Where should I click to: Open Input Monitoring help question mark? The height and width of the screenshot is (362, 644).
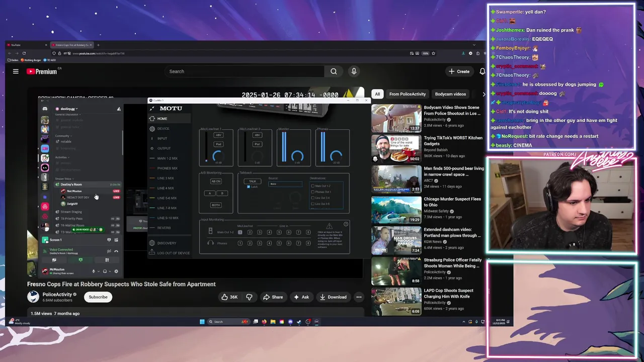tap(346, 224)
